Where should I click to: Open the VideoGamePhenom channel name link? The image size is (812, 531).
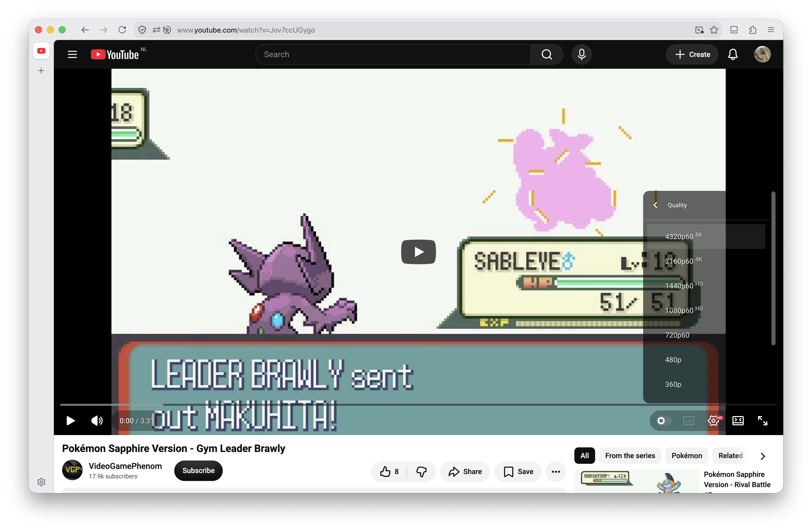125,466
